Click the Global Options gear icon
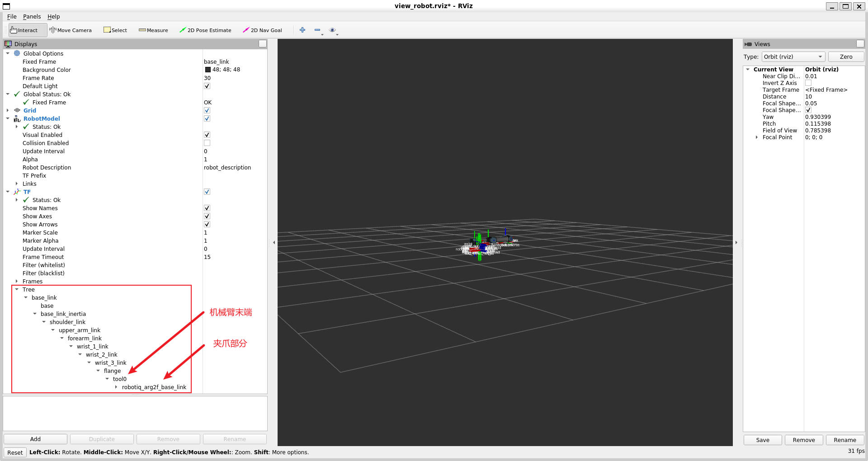The width and height of the screenshot is (868, 461). click(17, 53)
